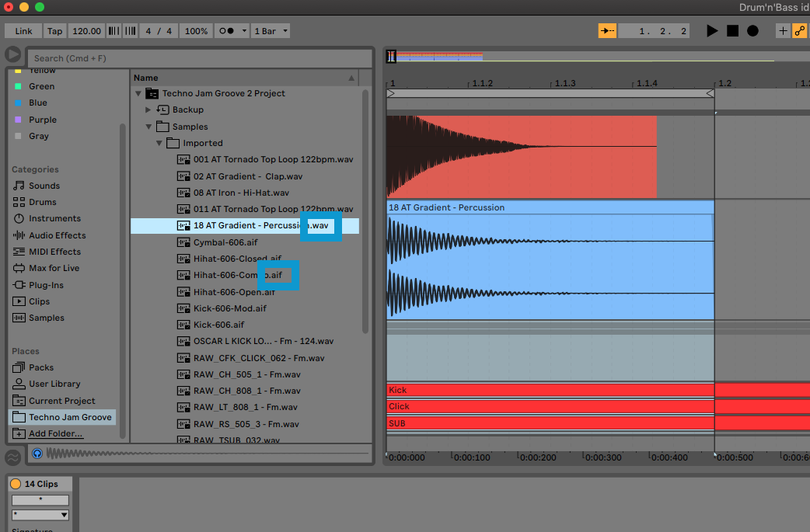Enable the Automation Arm icon
The width and height of the screenshot is (810, 532).
800,30
